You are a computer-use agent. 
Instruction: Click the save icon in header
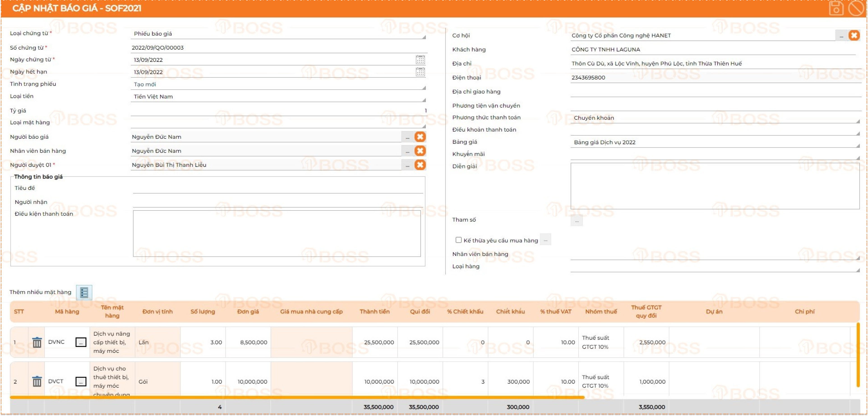tap(836, 8)
